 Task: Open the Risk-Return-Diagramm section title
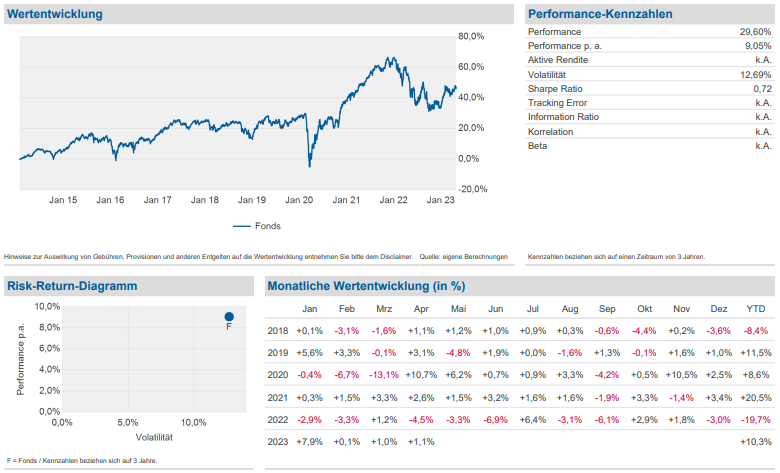point(72,286)
